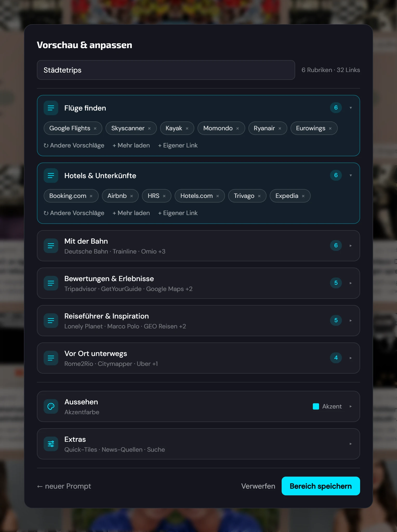397x532 pixels.
Task: Collapse the Hotels & Unterkünfte section
Action: 351,176
